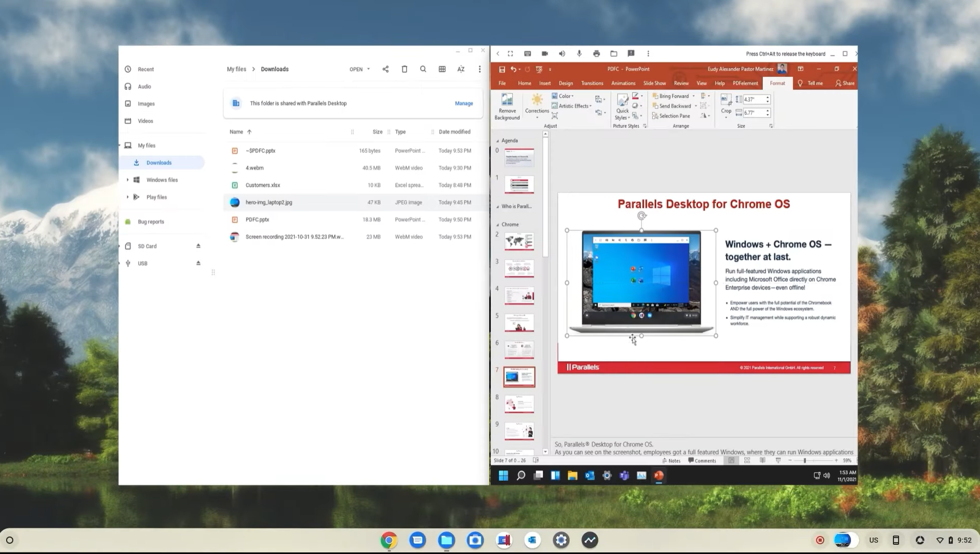Click the Parallels keyboard icon
Image resolution: width=980 pixels, height=554 pixels.
(x=528, y=54)
